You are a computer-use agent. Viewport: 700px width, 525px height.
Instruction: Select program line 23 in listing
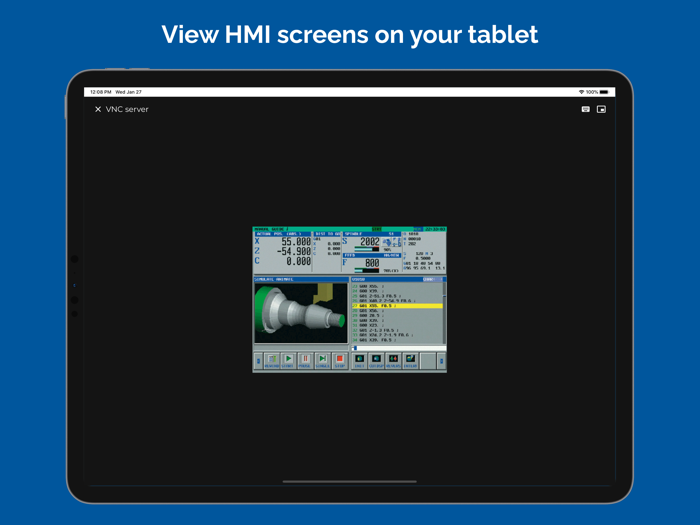(397, 286)
